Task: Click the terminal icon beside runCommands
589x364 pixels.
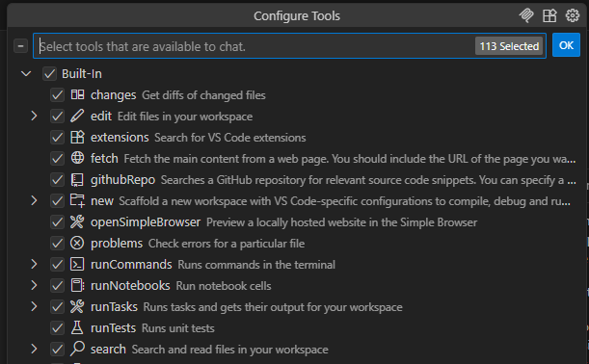Action: tap(77, 264)
